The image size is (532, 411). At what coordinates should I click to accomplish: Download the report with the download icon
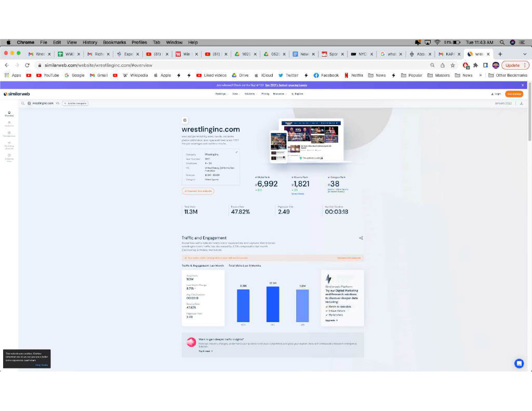point(522,103)
